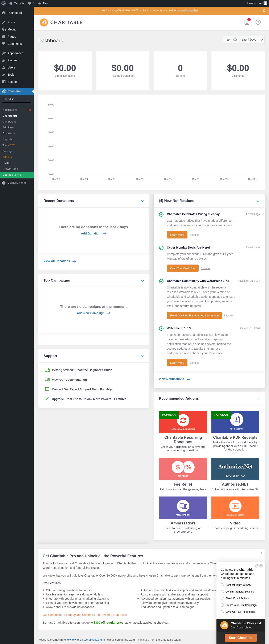Click the printer icon in Print button
The height and width of the screenshot is (644, 269).
235,40
